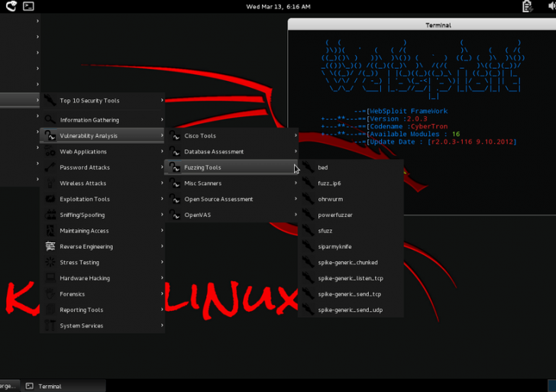Click the System Services tools icon

[x=50, y=326]
